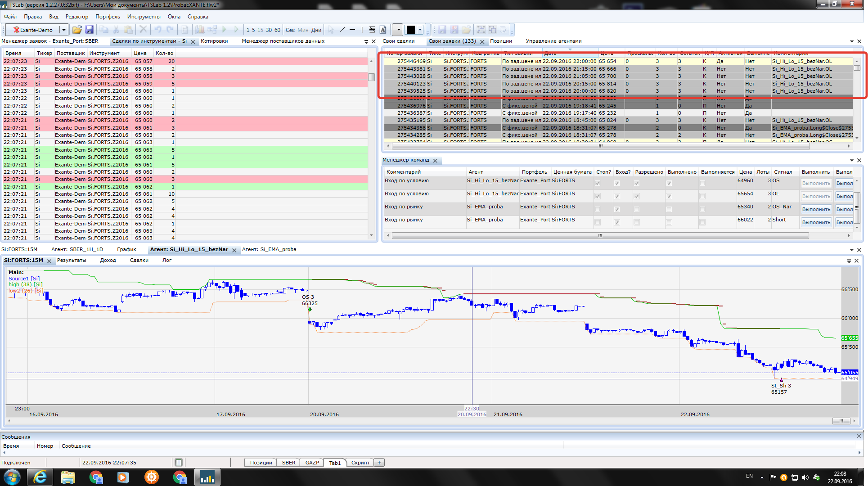868x486 pixels.
Task: Set the chart interval to 60
Action: 277,30
